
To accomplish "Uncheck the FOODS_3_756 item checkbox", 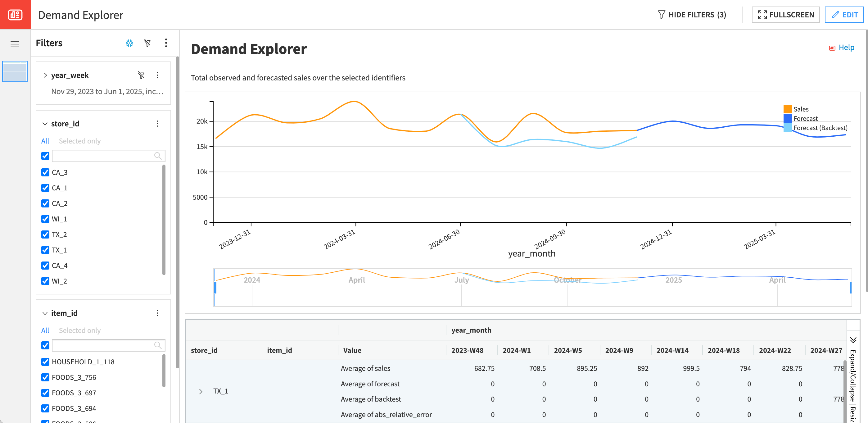I will [45, 377].
